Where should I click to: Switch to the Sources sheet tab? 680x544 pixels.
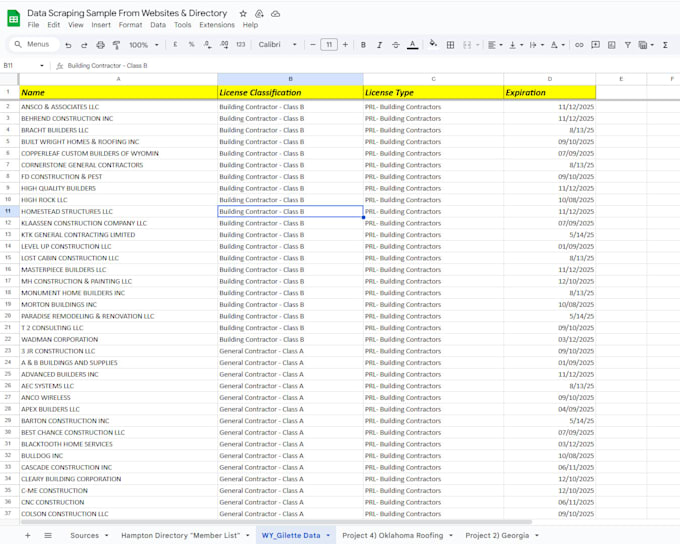[85, 535]
